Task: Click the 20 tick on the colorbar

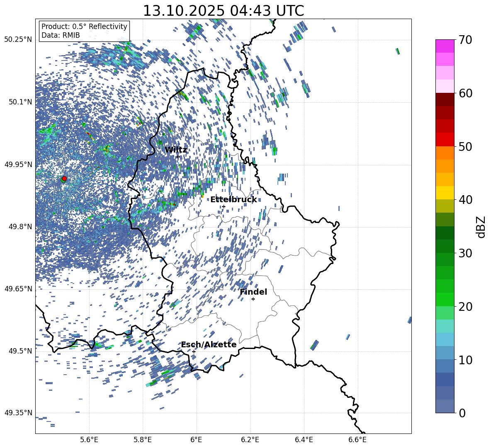Action: tap(465, 307)
